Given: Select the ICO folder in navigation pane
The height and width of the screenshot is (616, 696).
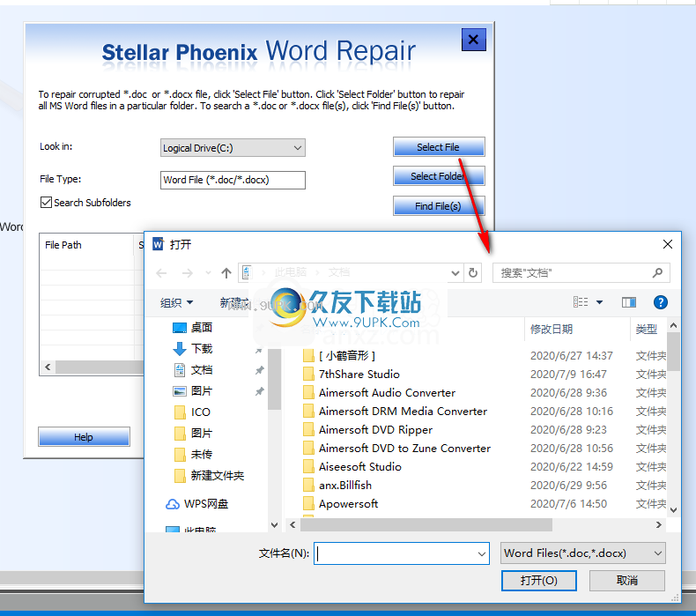Looking at the screenshot, I should click(x=201, y=412).
